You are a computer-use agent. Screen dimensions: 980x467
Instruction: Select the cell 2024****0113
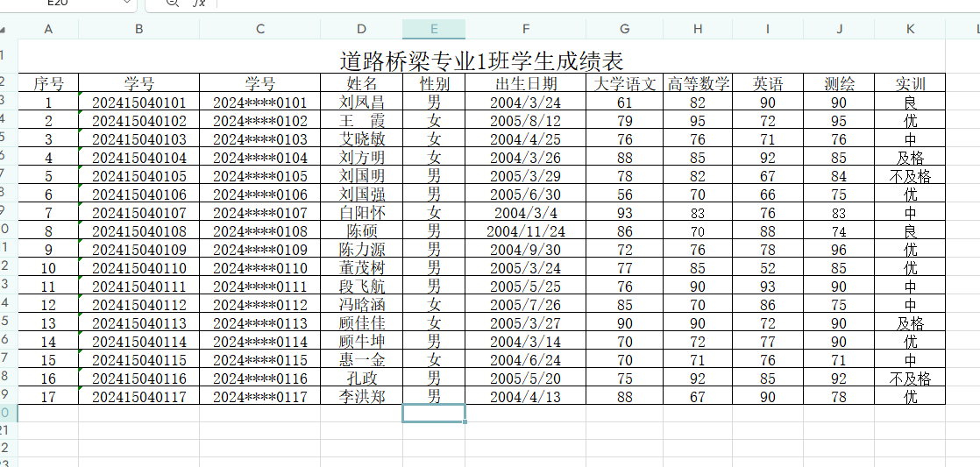click(x=260, y=322)
